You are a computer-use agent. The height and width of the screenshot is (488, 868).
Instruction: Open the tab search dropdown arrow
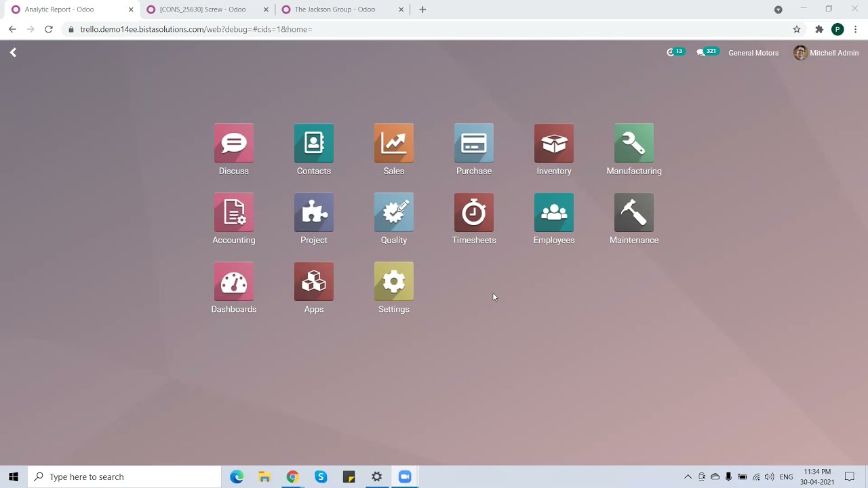778,9
